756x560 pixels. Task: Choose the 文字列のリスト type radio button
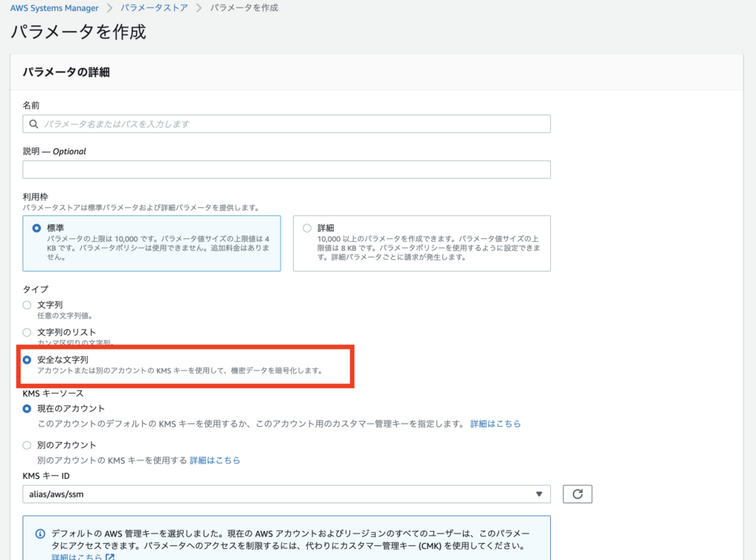point(27,333)
